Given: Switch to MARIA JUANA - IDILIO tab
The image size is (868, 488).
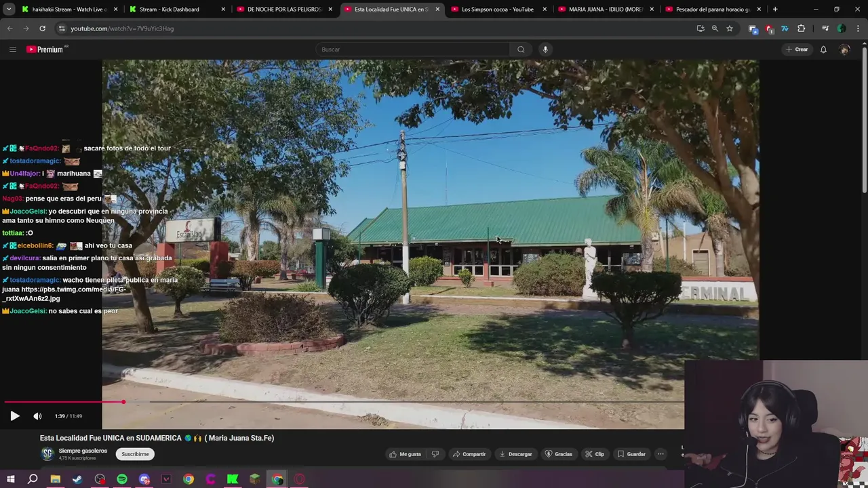Looking at the screenshot, I should (x=606, y=9).
